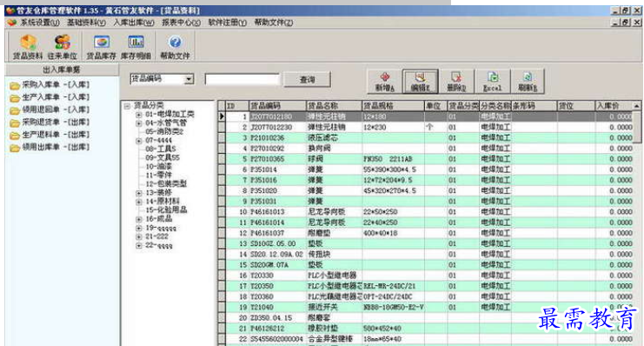Export via the Excel button icon

[x=492, y=82]
